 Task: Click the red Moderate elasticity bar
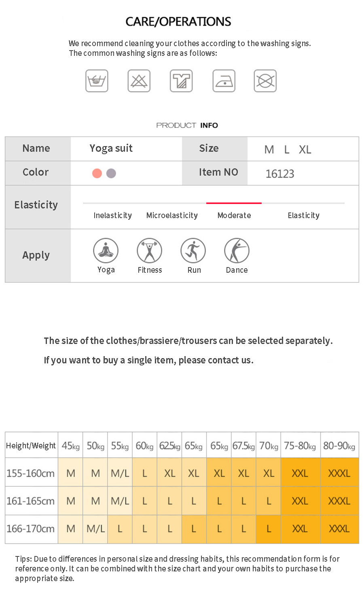[234, 203]
